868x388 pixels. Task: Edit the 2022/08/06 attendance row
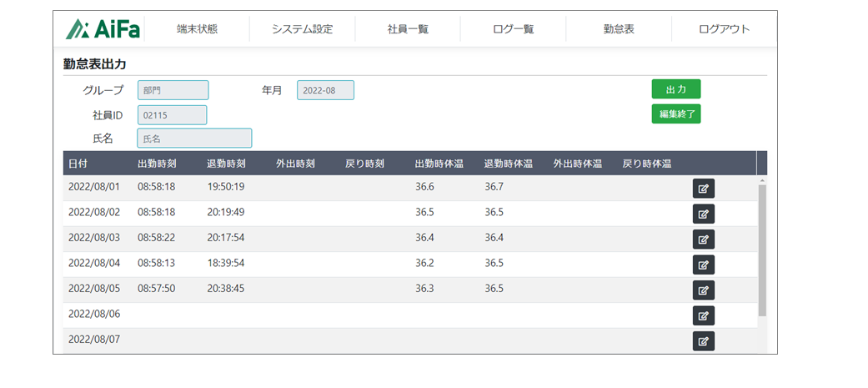(703, 316)
